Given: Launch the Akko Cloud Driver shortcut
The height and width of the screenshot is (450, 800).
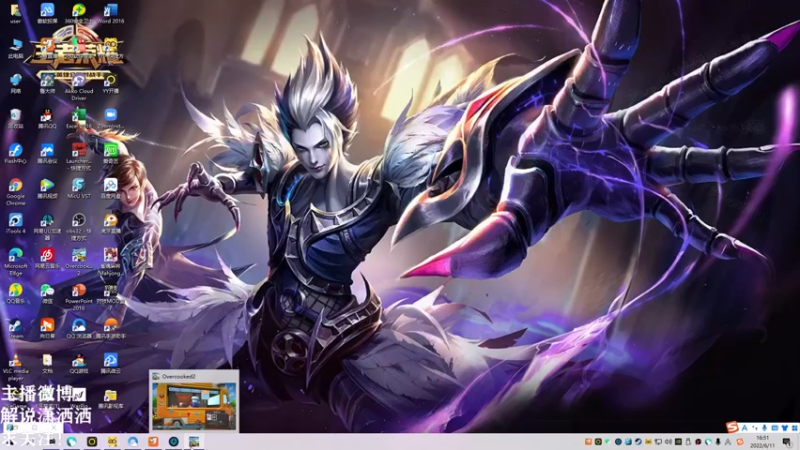Looking at the screenshot, I should (79, 87).
